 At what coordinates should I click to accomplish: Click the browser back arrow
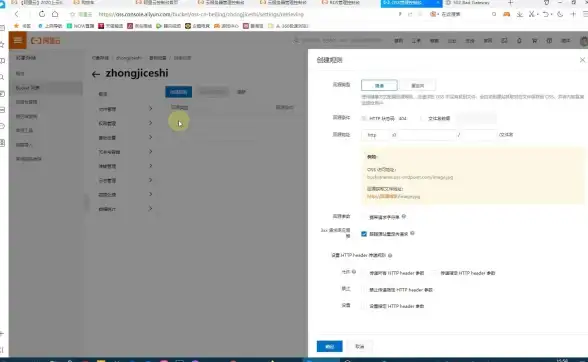pyautogui.click(x=16, y=14)
